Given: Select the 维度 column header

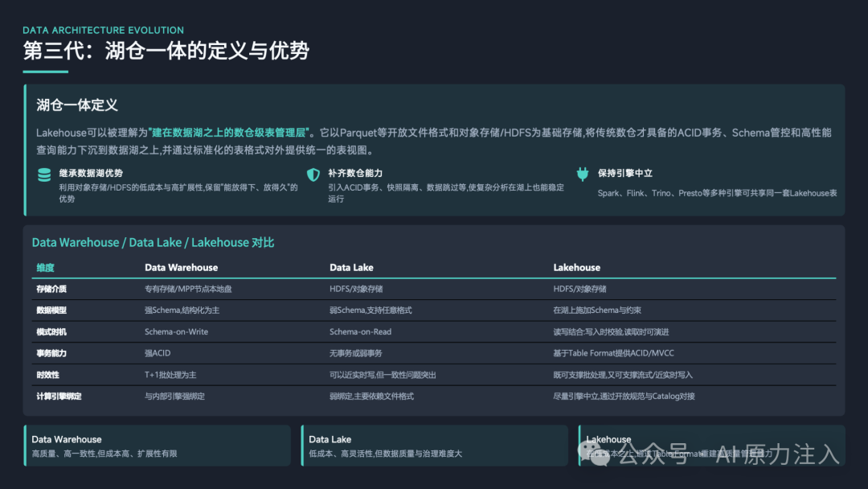Looking at the screenshot, I should pyautogui.click(x=45, y=268).
